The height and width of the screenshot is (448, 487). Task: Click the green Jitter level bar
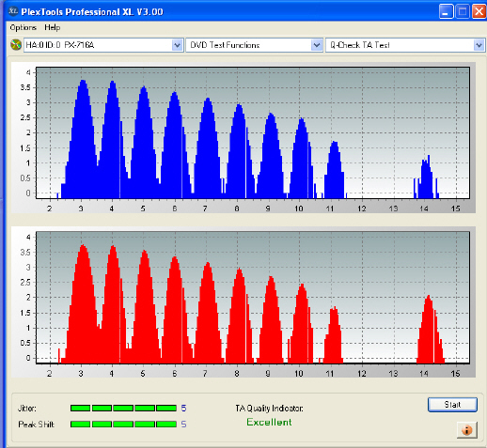[123, 408]
